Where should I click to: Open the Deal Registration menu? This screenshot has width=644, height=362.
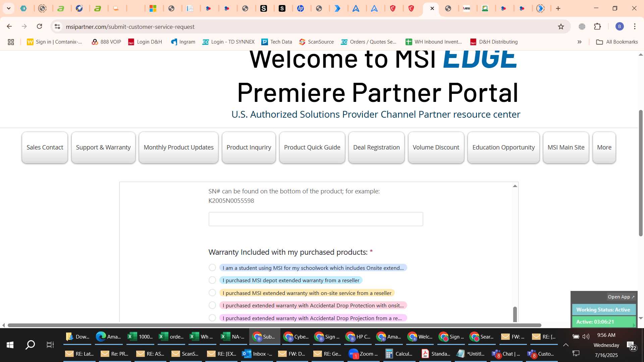376,147
